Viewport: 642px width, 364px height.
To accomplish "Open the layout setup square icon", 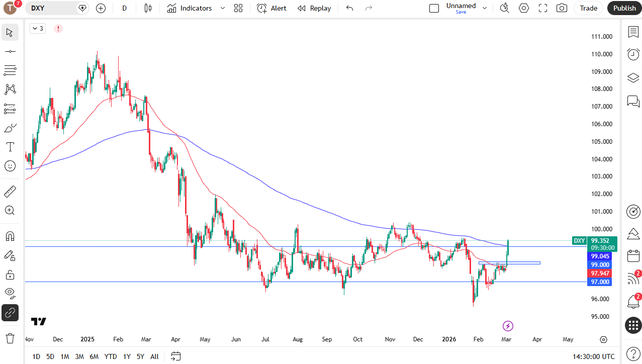I will click(434, 8).
